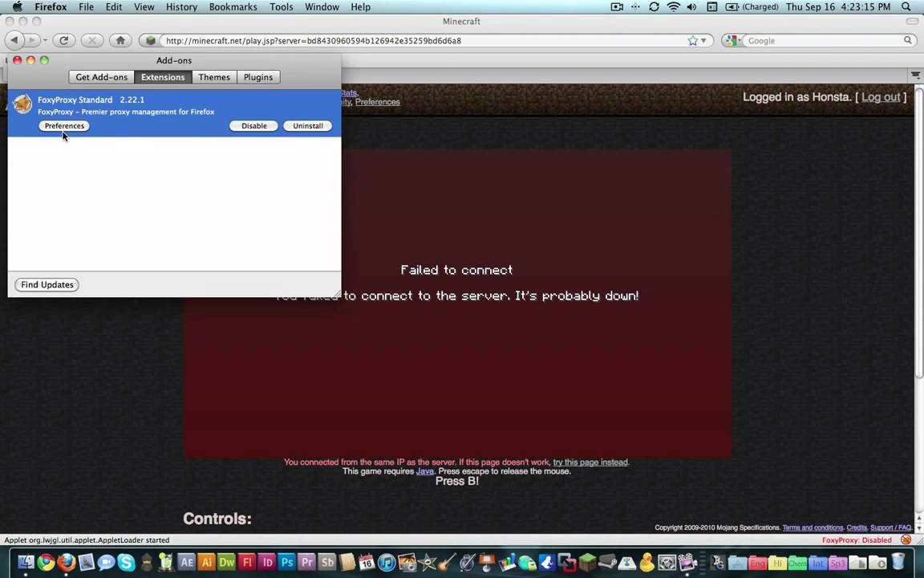Viewport: 924px width, 578px height.
Task: Open the Wi-Fi menu bar icon
Action: (673, 7)
